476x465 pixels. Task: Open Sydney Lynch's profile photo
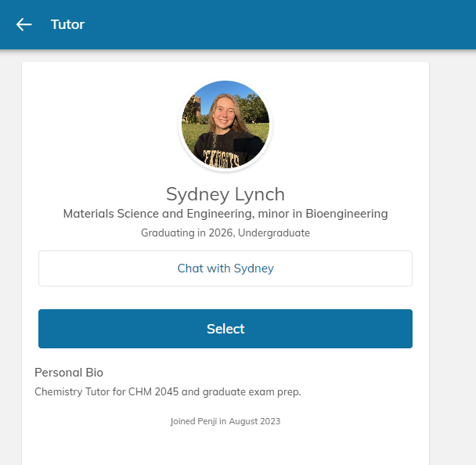pos(225,124)
